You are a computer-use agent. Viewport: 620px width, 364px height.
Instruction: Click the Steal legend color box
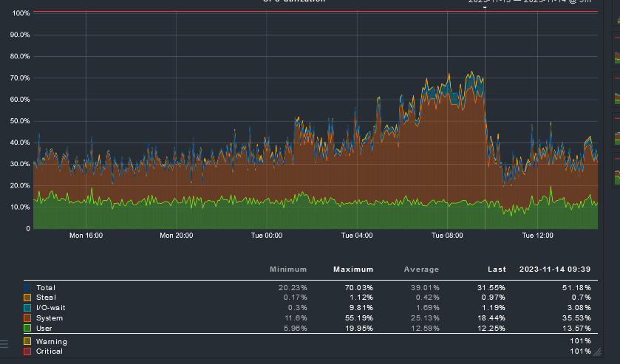(28, 297)
